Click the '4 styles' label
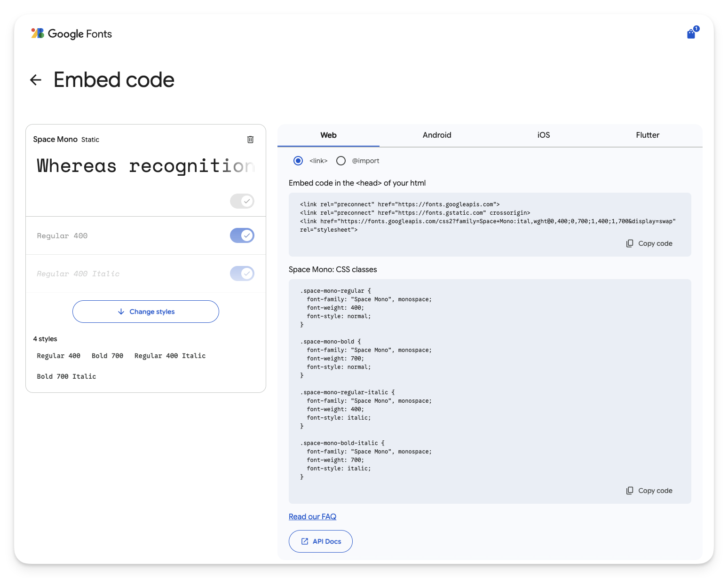The image size is (728, 578). click(x=45, y=339)
